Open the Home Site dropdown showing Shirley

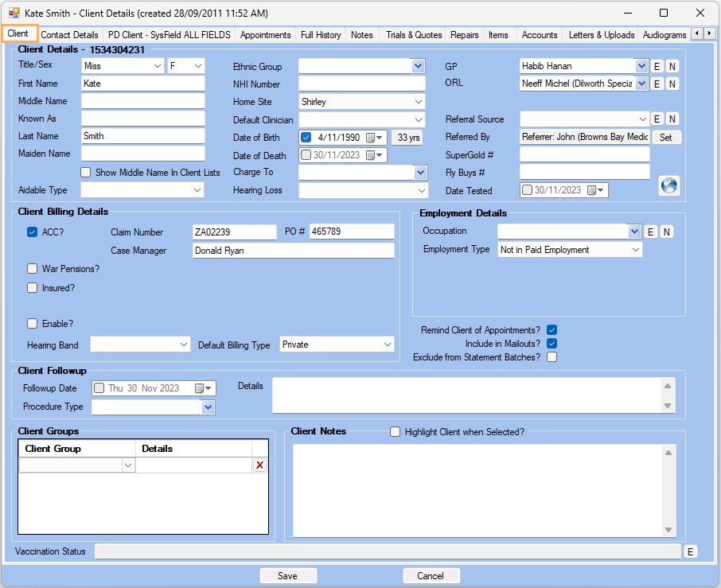(x=419, y=102)
